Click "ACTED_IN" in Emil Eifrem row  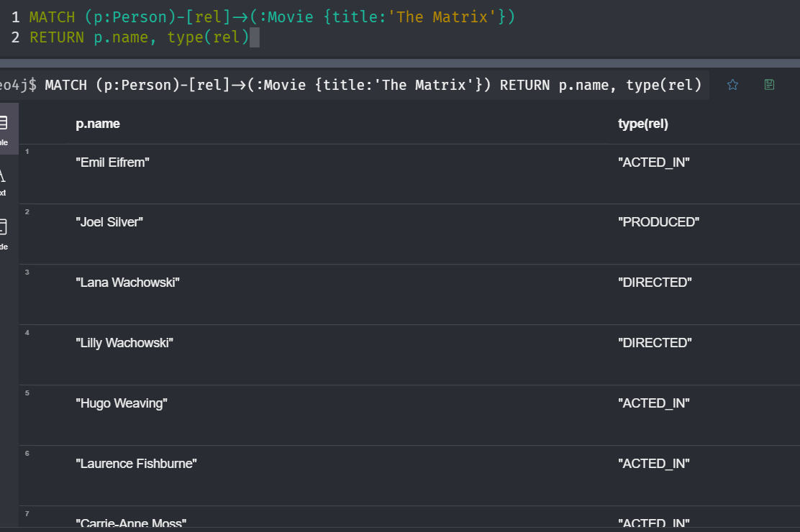[x=653, y=162]
